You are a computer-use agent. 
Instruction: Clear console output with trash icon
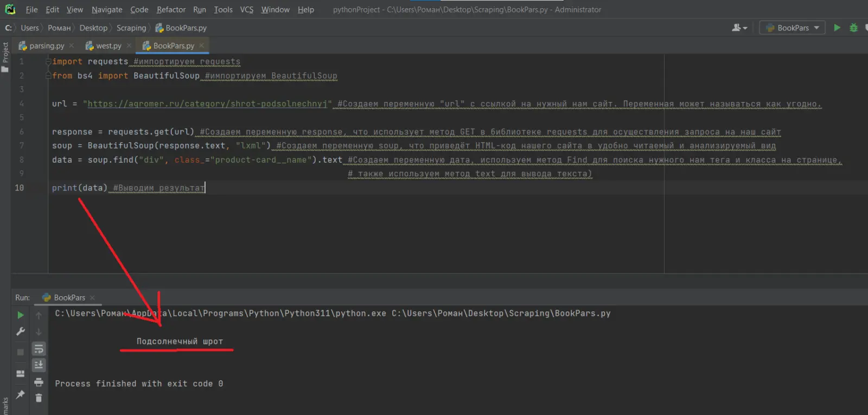[x=39, y=398]
